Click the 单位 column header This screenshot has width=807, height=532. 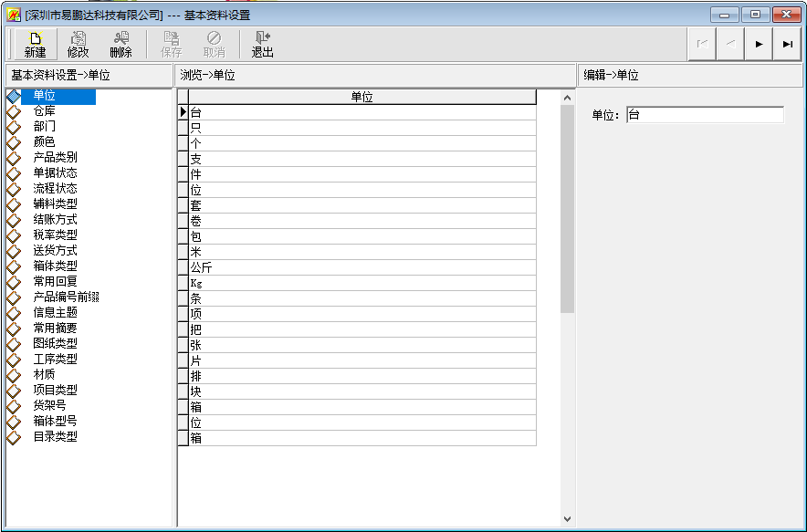click(x=362, y=97)
